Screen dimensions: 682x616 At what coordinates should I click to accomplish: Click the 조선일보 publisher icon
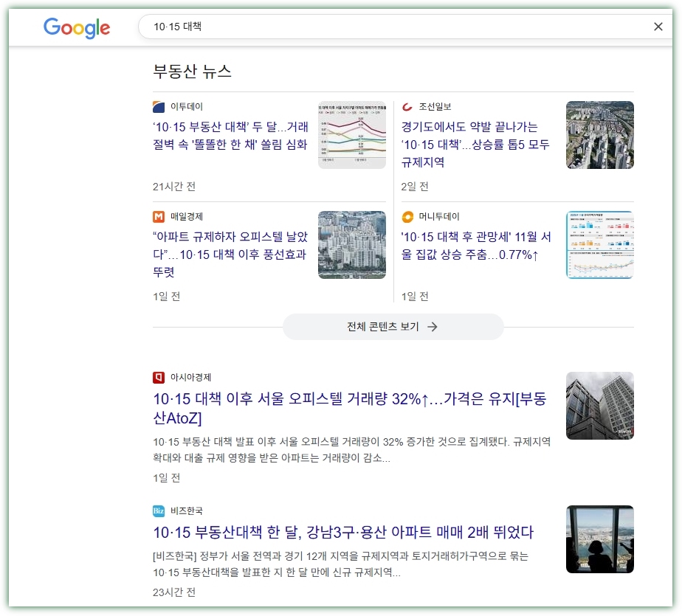coord(407,106)
